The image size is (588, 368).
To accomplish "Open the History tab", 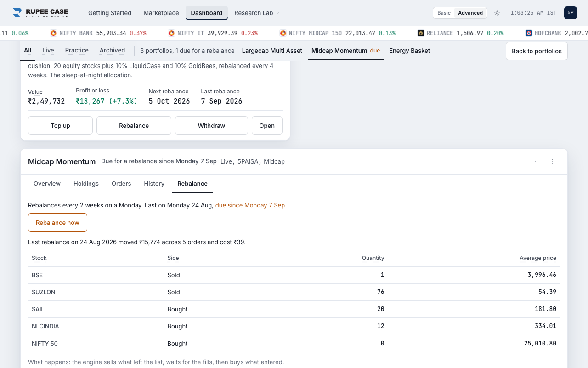I will [154, 184].
